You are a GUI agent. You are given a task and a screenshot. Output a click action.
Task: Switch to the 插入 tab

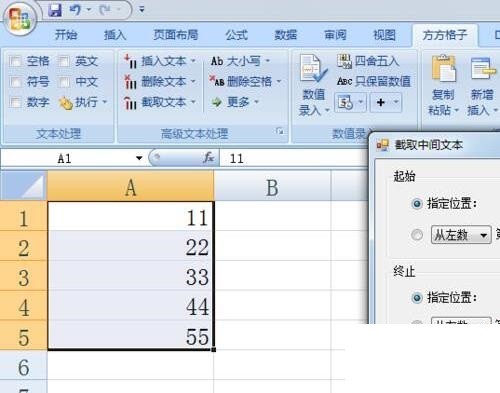115,35
